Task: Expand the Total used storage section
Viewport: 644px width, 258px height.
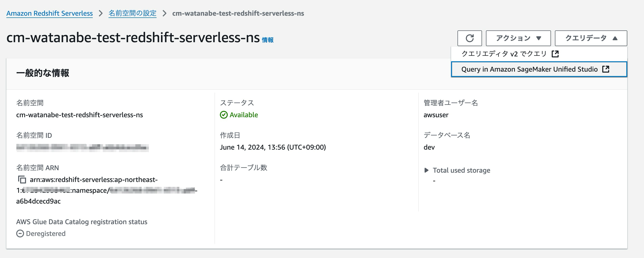Action: (x=427, y=170)
